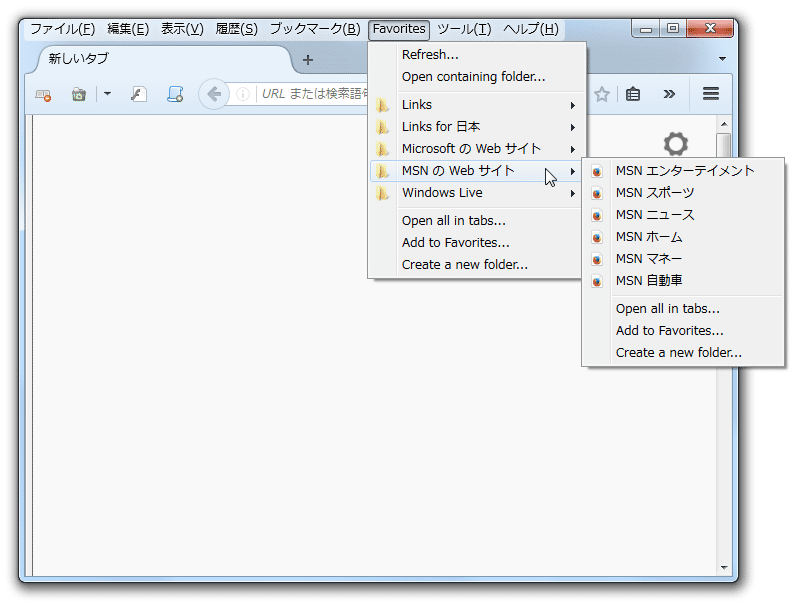This screenshot has height=604, width=794.
Task: Open MSN ホーム bookmark
Action: click(683, 237)
